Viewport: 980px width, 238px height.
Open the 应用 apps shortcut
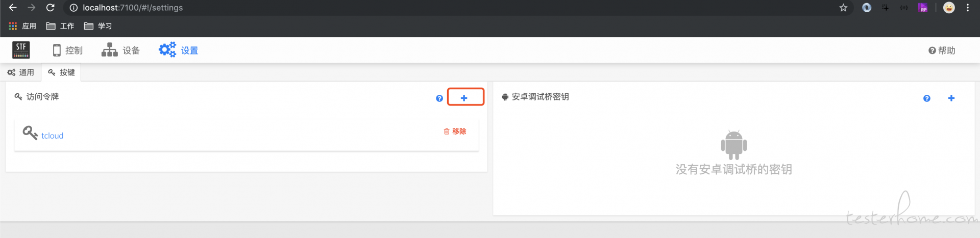coord(22,26)
